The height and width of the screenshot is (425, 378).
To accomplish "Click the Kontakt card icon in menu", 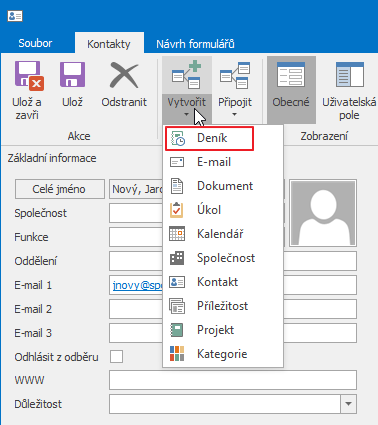I will (177, 282).
